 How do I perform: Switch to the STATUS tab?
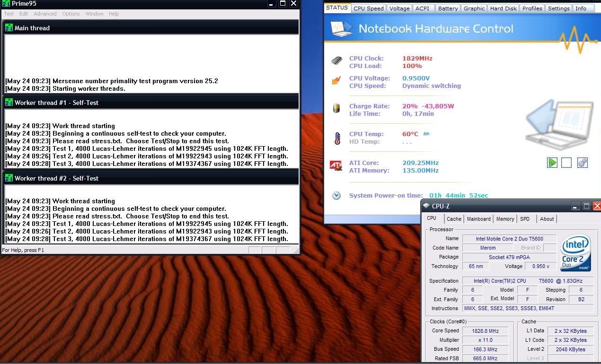[x=337, y=8]
